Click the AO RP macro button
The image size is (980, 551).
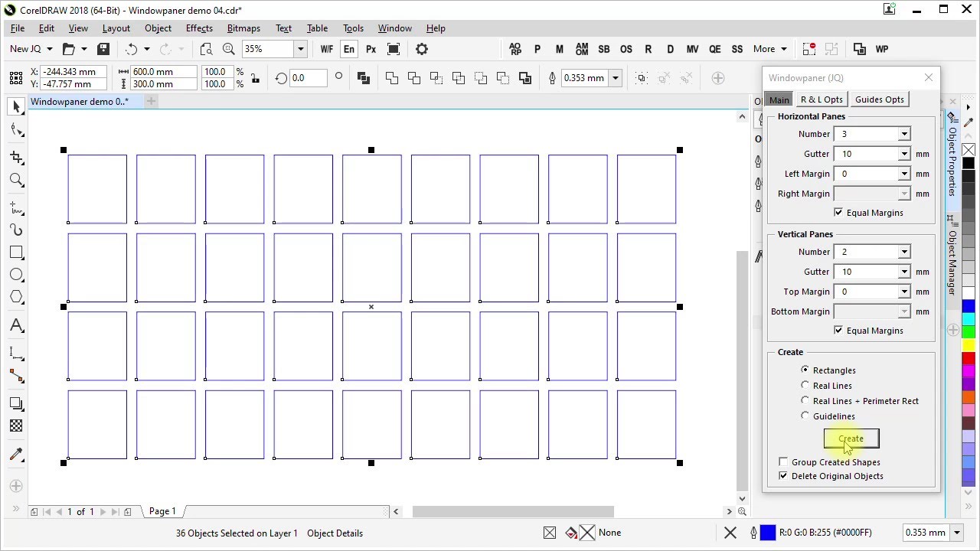click(x=515, y=49)
